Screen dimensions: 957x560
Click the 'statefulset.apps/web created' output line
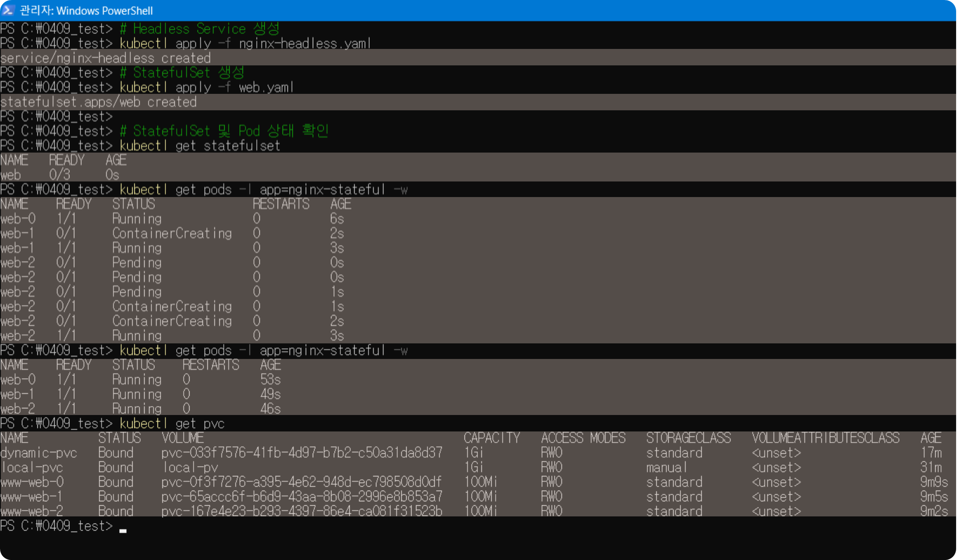[x=98, y=102]
